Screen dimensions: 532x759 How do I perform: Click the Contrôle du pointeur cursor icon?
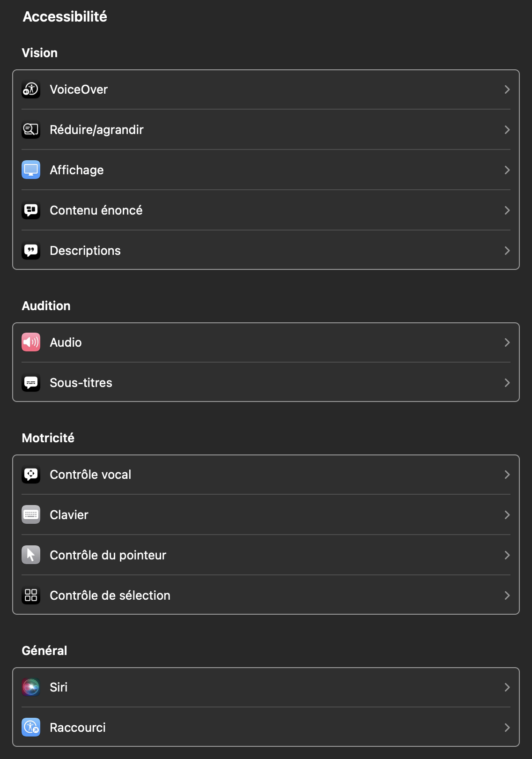(x=31, y=555)
